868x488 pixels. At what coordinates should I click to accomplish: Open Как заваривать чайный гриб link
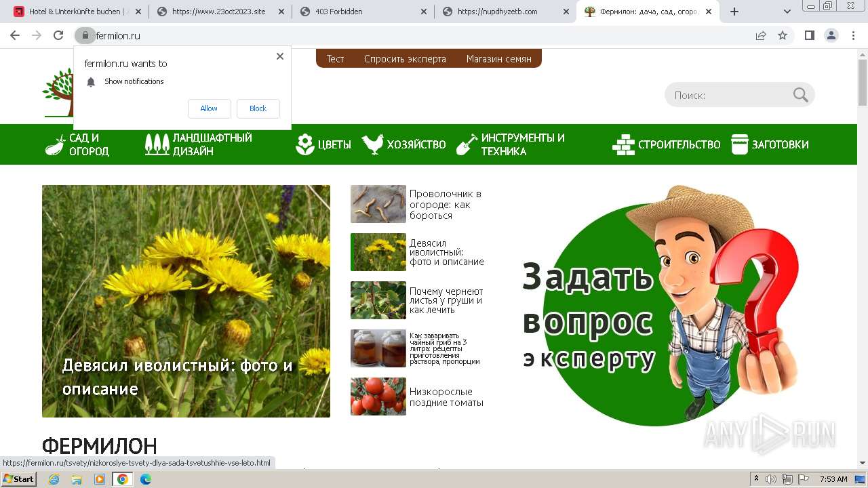(x=445, y=348)
